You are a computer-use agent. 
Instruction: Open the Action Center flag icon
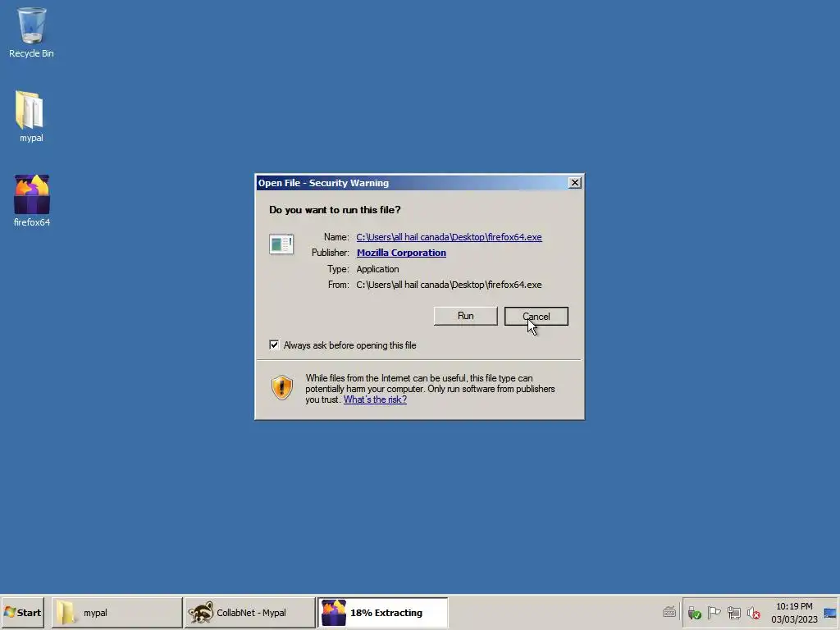point(714,612)
